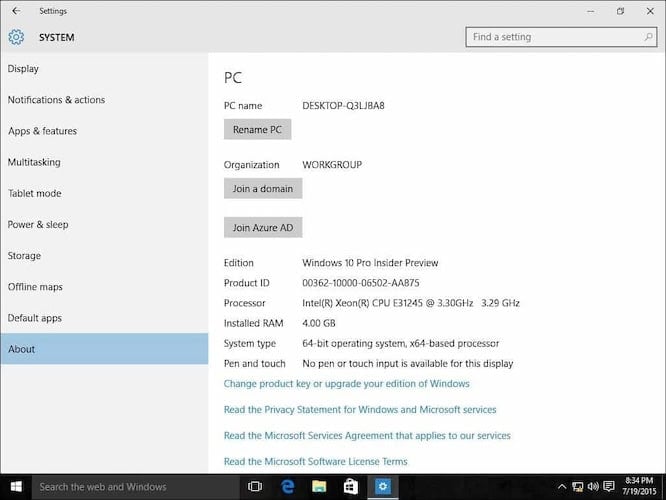Close the Settings window
The width and height of the screenshot is (666, 500).
click(650, 11)
